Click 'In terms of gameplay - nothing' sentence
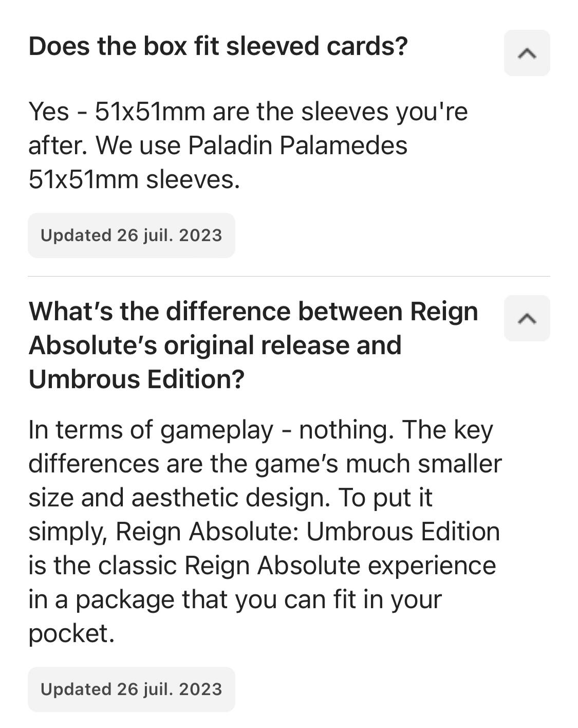 tap(211, 430)
